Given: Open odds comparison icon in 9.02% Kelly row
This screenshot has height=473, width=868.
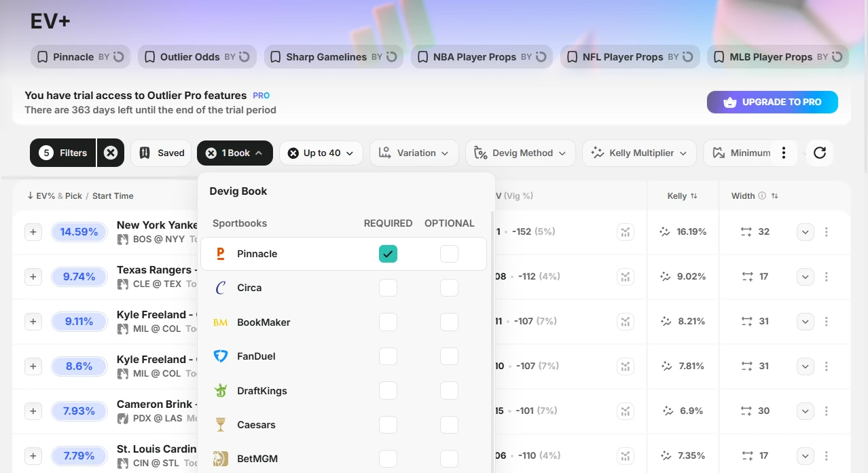Looking at the screenshot, I should (626, 277).
